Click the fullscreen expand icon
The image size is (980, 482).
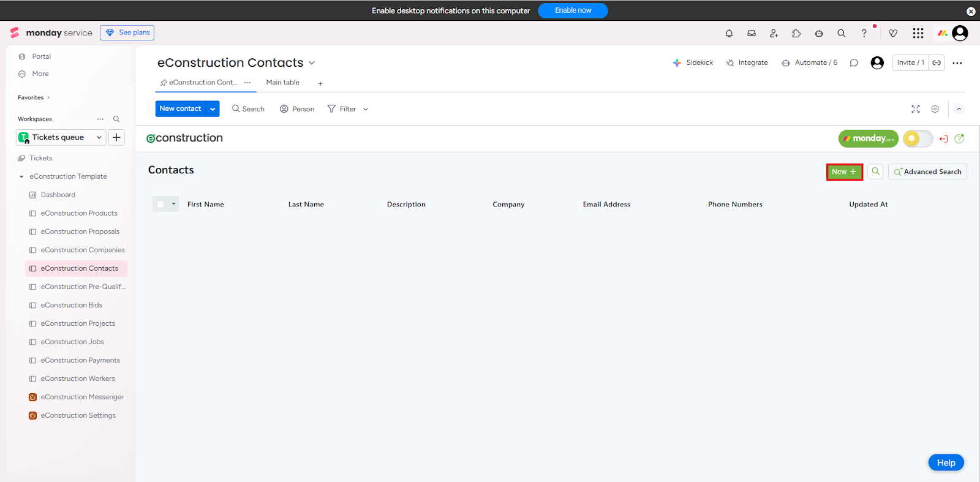point(916,109)
